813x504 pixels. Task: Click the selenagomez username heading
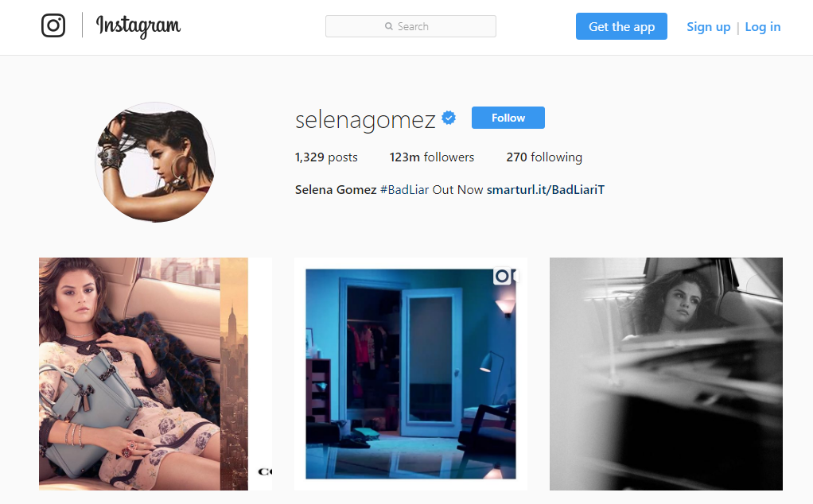(366, 120)
